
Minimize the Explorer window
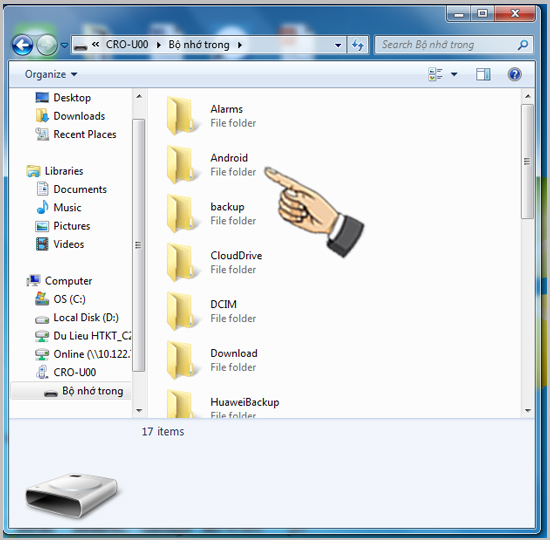point(458,14)
